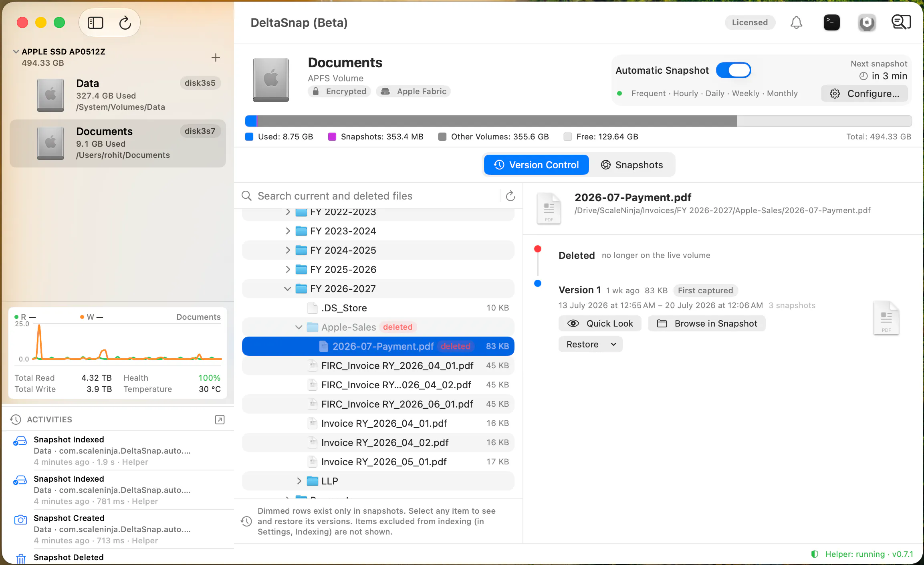Select the Data volume disk3s5
This screenshot has width=924, height=565.
point(118,95)
